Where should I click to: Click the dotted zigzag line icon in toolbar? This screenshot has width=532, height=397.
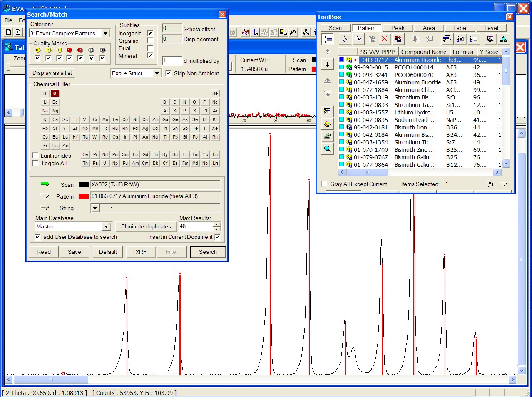[293, 32]
